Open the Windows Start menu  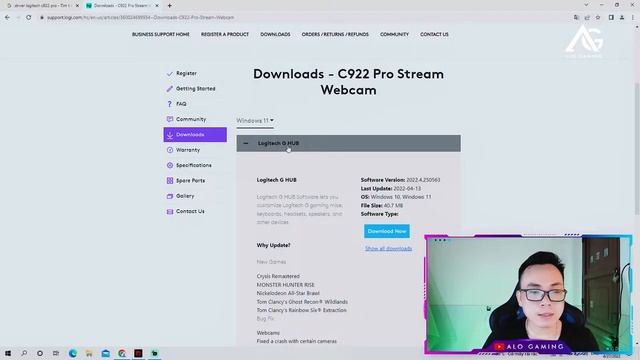pyautogui.click(x=8, y=353)
